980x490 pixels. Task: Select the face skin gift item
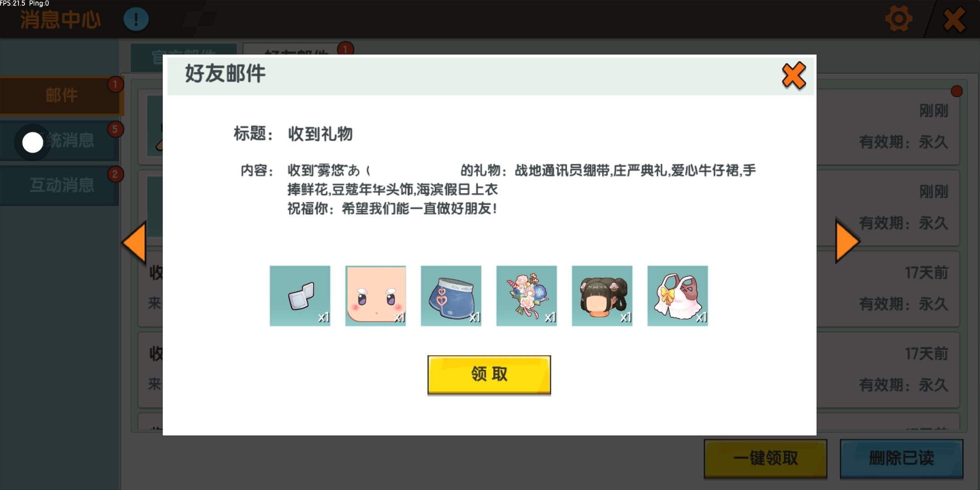click(376, 296)
